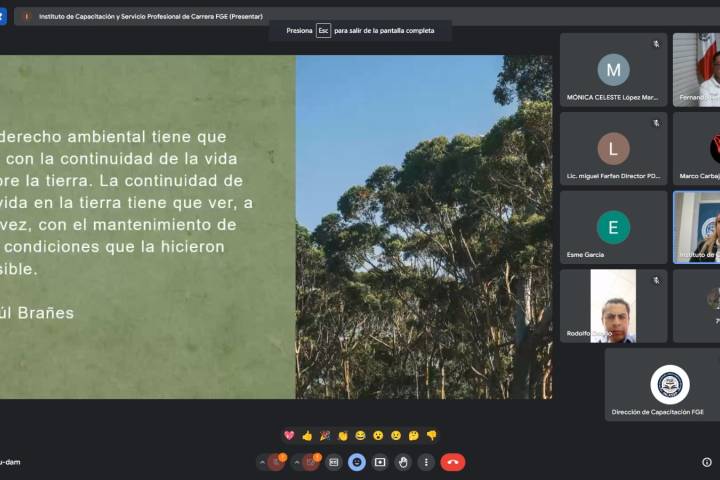
Task: Send the thumbs up reaction
Action: (307, 436)
